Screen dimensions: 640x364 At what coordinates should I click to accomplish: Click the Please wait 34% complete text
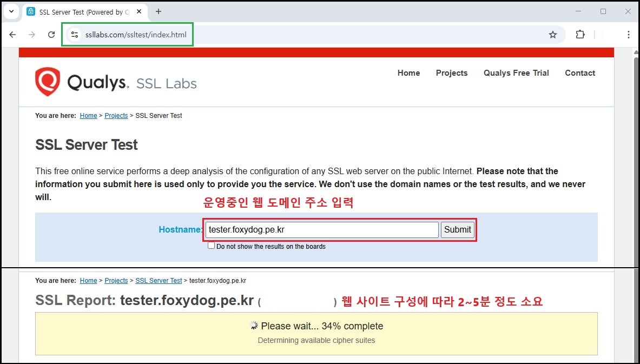tap(322, 326)
